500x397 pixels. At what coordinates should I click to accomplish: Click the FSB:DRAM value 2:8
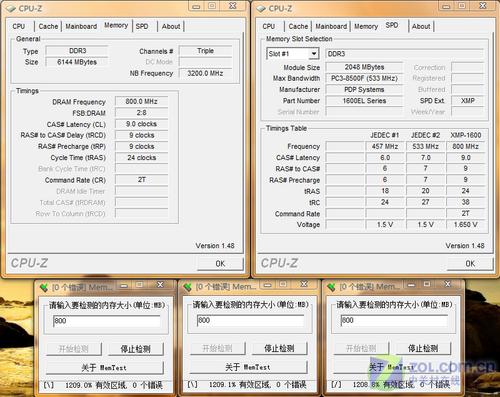pyautogui.click(x=141, y=113)
